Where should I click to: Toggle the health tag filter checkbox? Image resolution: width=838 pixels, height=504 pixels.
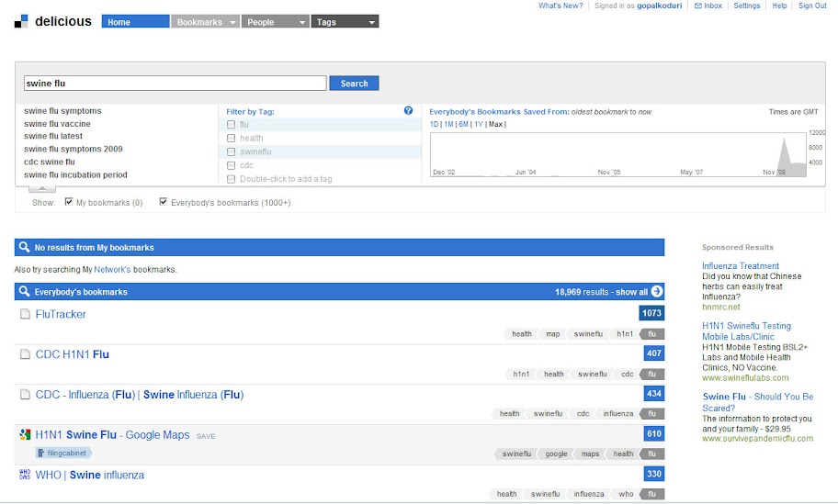231,139
